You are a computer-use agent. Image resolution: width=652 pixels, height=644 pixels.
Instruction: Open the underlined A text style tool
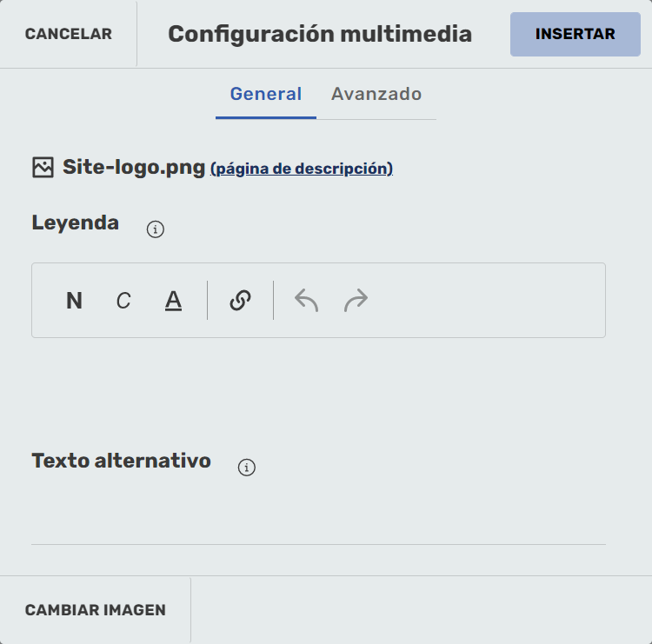point(174,301)
